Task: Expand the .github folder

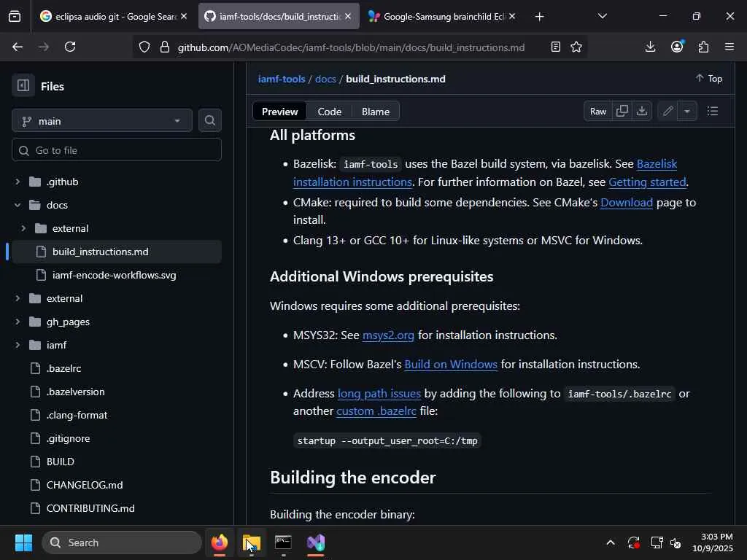Action: pos(18,182)
